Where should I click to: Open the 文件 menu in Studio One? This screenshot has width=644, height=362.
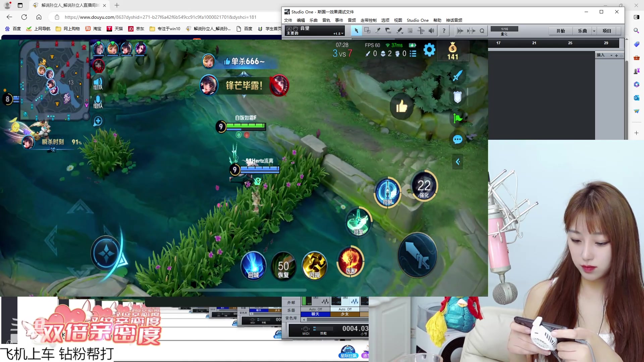pyautogui.click(x=288, y=20)
